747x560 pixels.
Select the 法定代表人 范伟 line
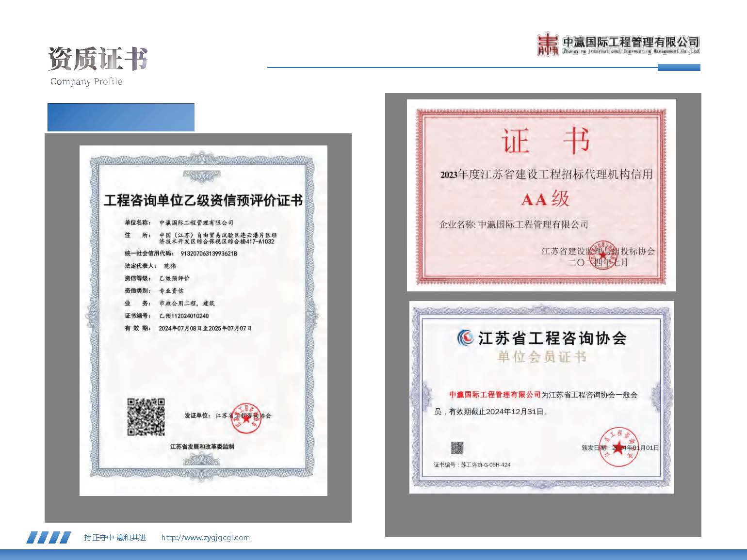coord(150,266)
